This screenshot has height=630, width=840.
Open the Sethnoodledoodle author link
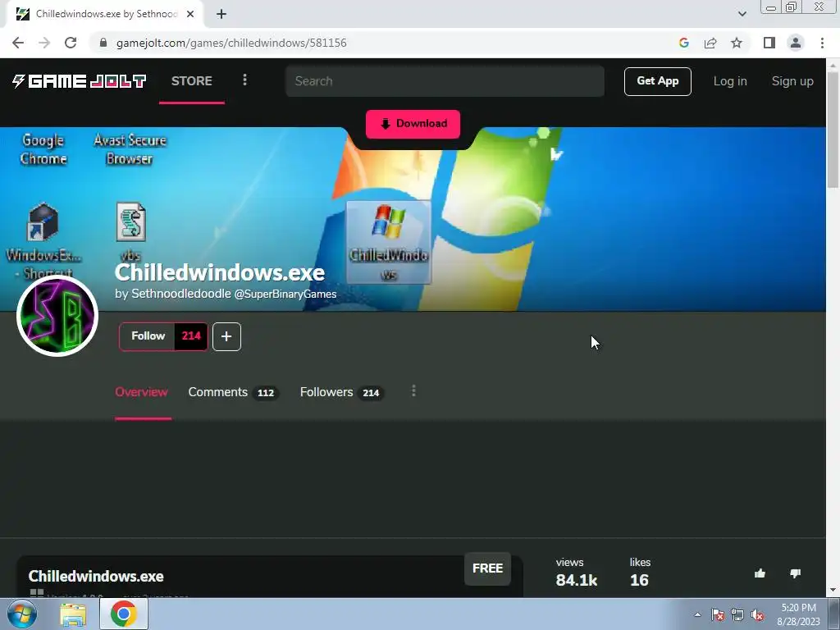coord(181,294)
